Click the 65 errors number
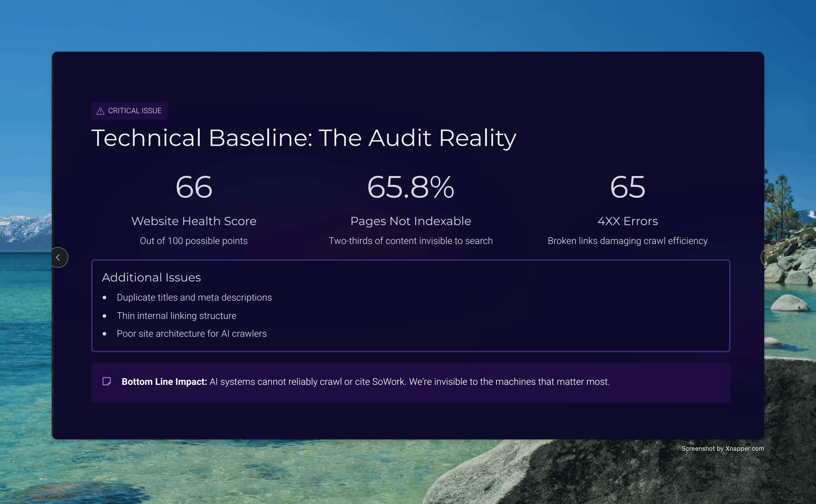This screenshot has height=504, width=816. click(627, 187)
